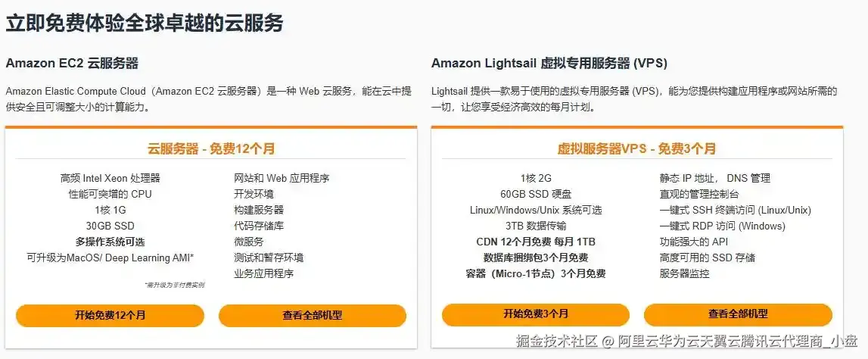This screenshot has width=868, height=359.
Task: Click the *需升级为非付费实例 footnote
Action: tap(173, 286)
